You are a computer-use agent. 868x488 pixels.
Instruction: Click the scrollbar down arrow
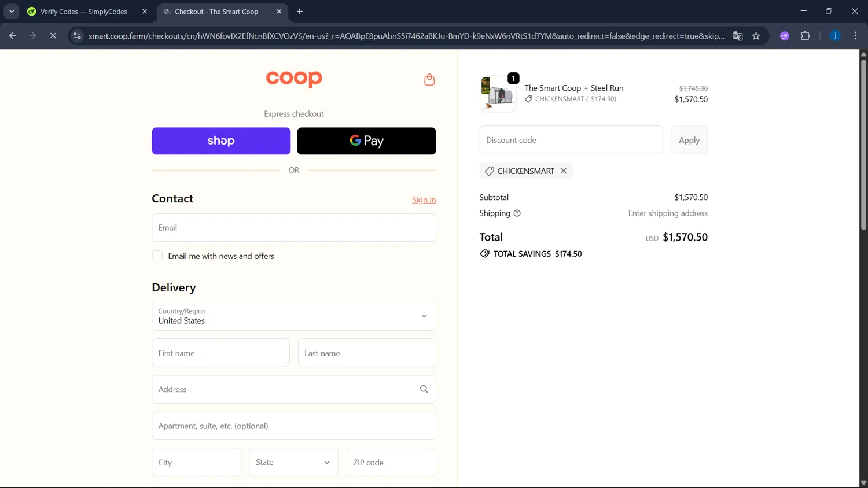(x=863, y=483)
